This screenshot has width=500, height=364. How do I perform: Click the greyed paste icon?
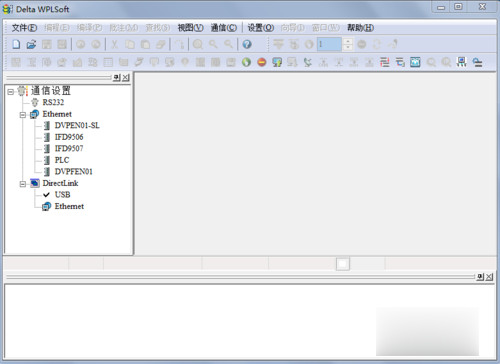(145, 44)
